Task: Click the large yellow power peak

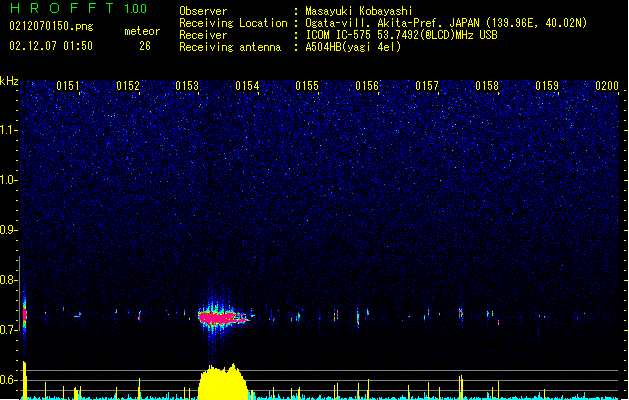Action: [225, 383]
